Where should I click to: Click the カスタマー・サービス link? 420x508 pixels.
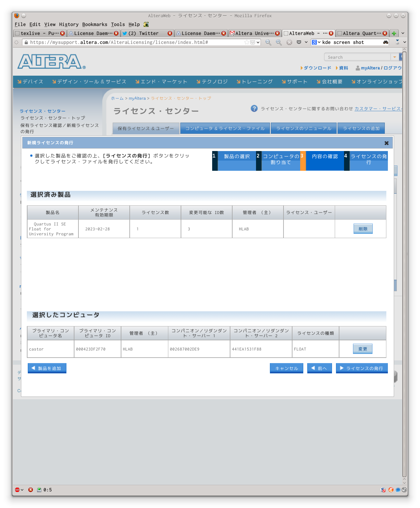point(377,109)
